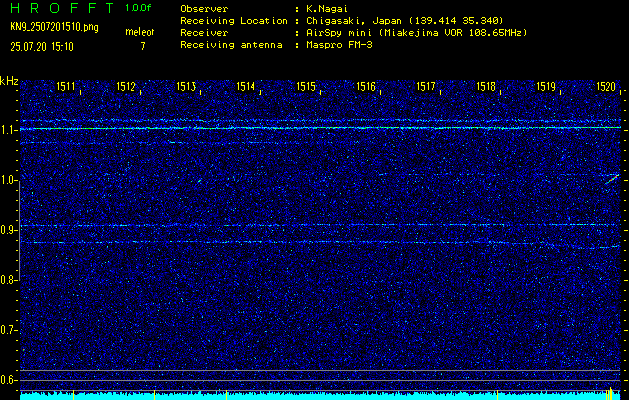Click the 1520 time marker
Screen dimensions: 629x400
tap(606, 86)
